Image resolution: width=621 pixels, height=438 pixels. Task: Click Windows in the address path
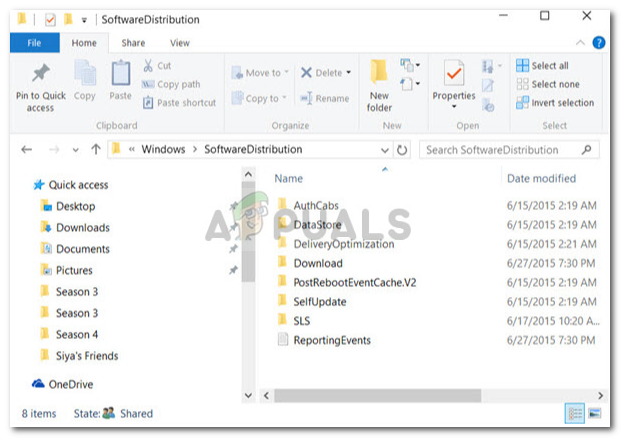point(163,149)
